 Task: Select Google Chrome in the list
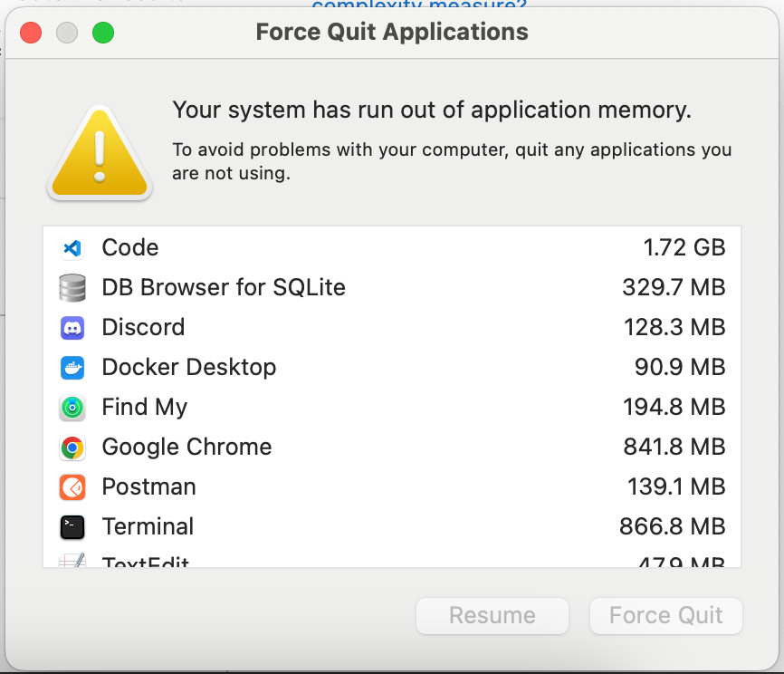(186, 447)
